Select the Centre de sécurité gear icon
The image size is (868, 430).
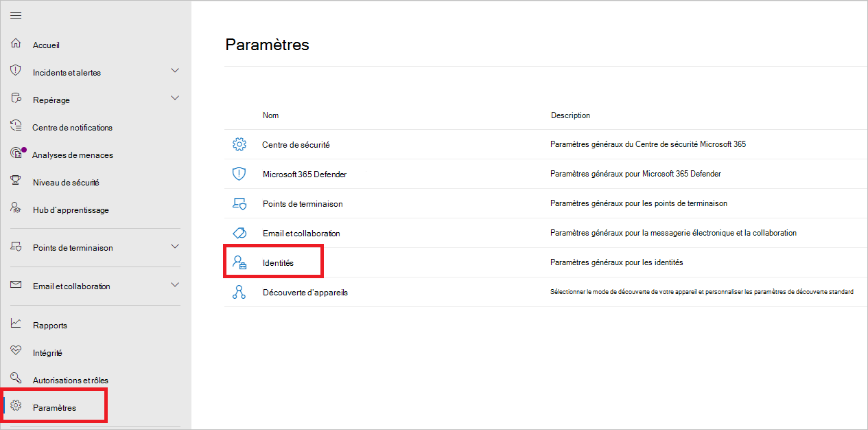[x=239, y=144]
